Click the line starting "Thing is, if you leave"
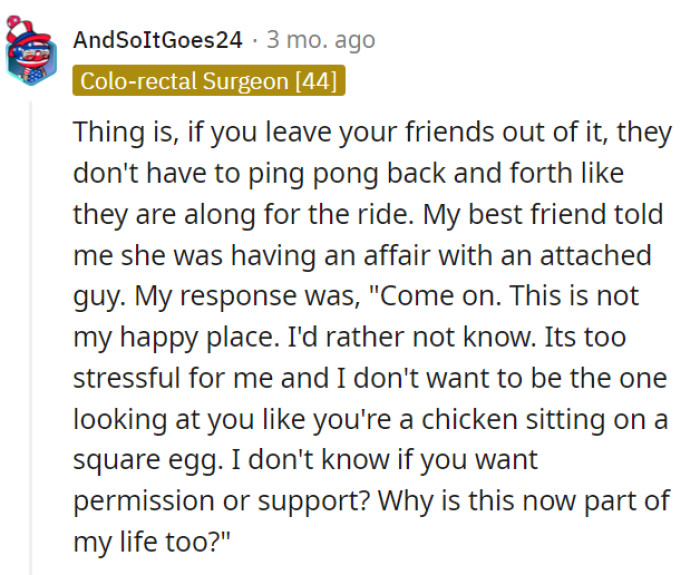This screenshot has width=700, height=575. point(372,132)
